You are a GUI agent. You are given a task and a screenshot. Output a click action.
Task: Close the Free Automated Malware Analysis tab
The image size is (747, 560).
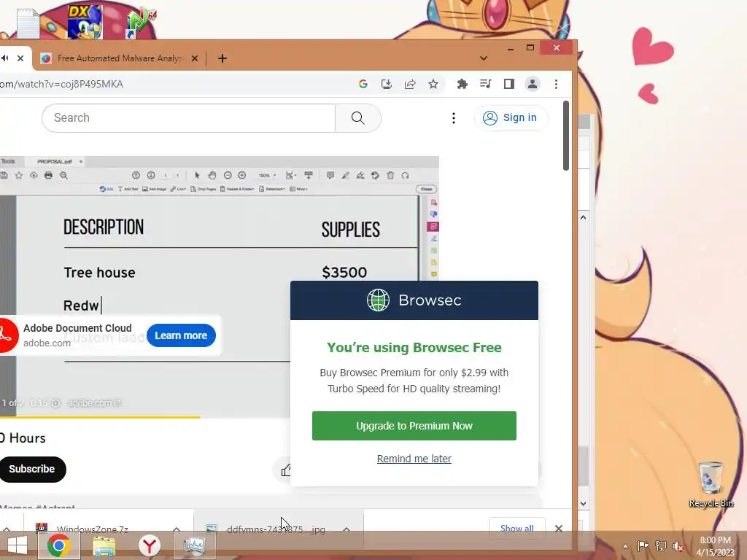[194, 58]
